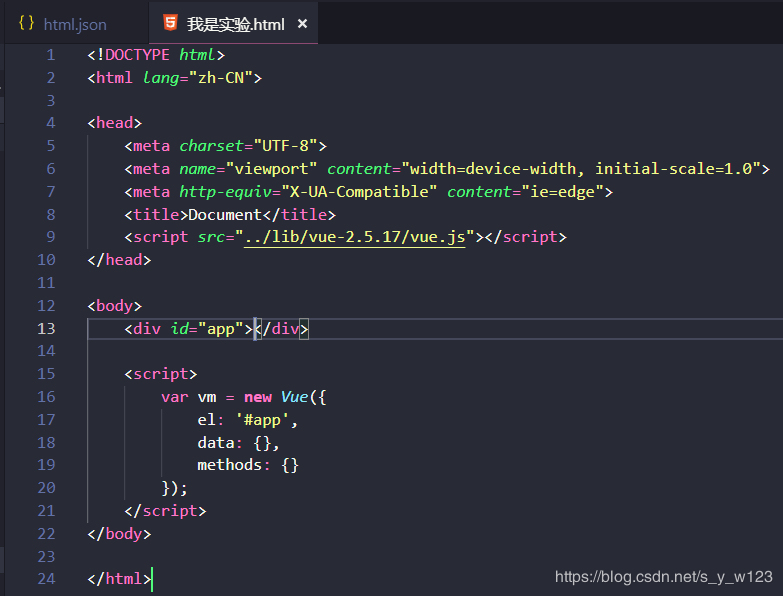Image resolution: width=783 pixels, height=596 pixels.
Task: Click line number 1 in the gutter
Action: 50,54
